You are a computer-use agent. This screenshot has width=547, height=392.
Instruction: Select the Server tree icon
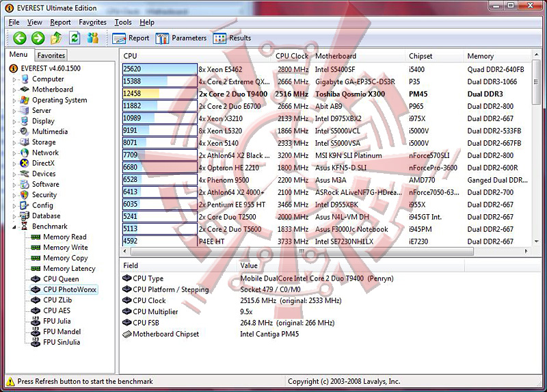pos(25,111)
